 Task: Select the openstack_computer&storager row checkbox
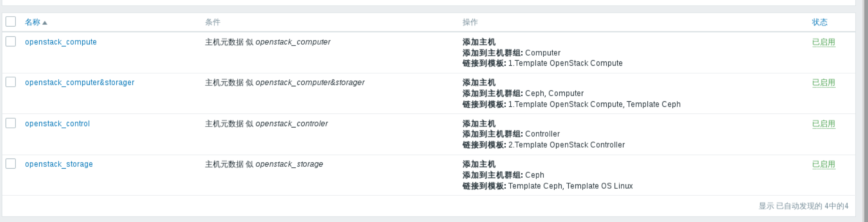click(x=11, y=82)
